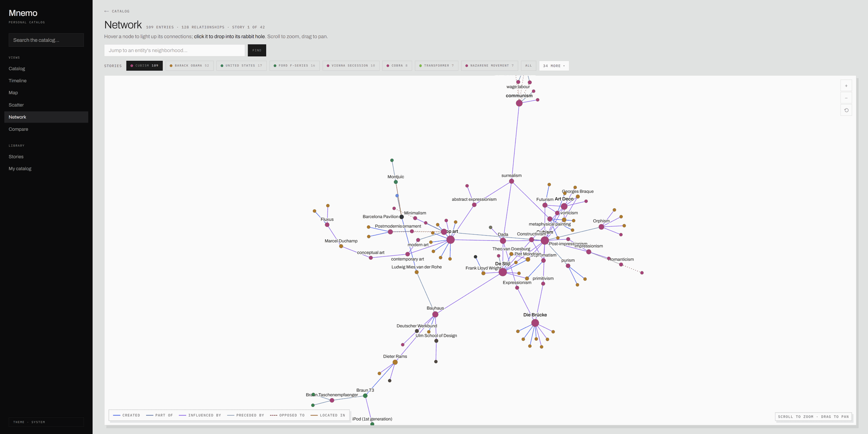Click the Barcelona Pavilion node
The height and width of the screenshot is (434, 868).
(x=401, y=217)
